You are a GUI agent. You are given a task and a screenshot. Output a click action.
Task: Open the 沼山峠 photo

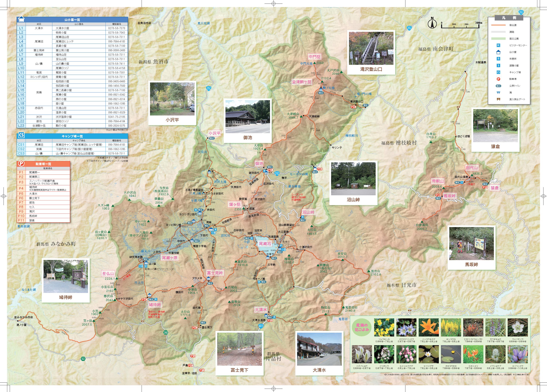coord(353,179)
